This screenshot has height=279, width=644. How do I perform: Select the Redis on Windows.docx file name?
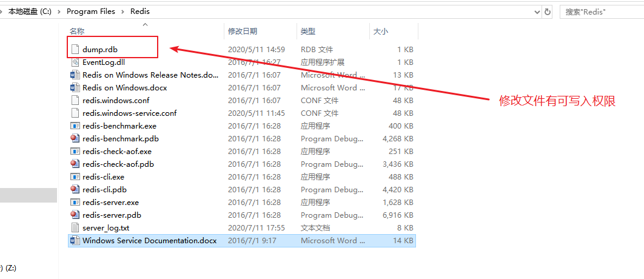(125, 88)
